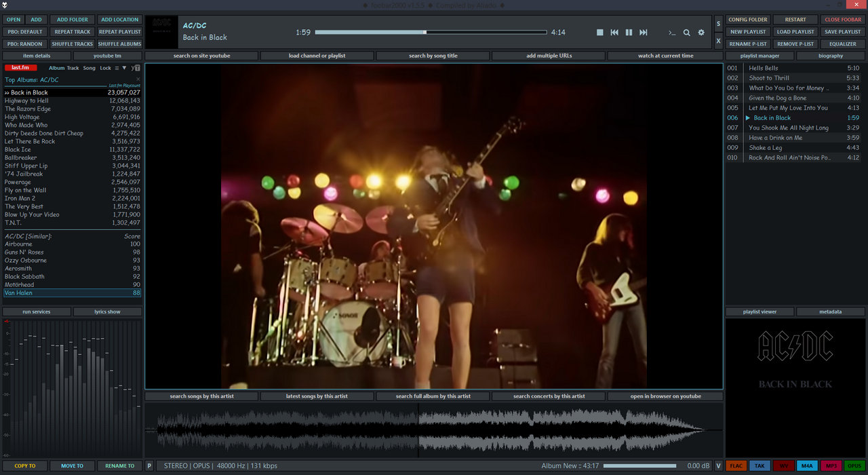Click search full album by this artist

pos(433,396)
